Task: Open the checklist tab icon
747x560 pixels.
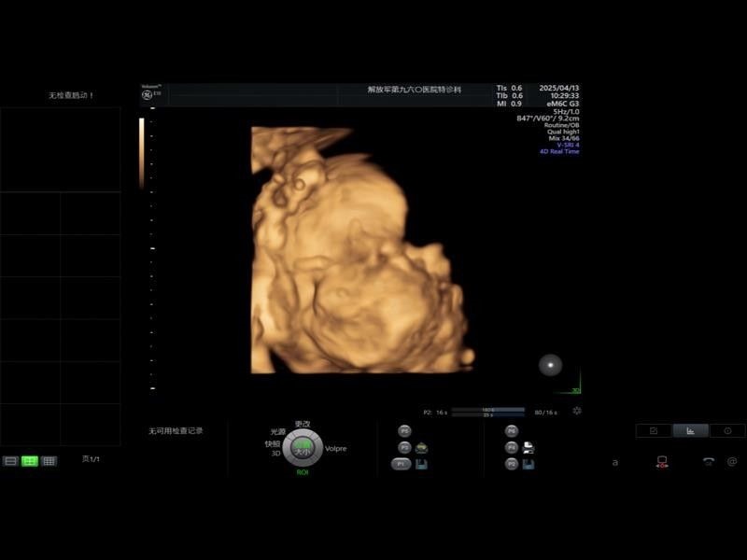Action: 654,430
